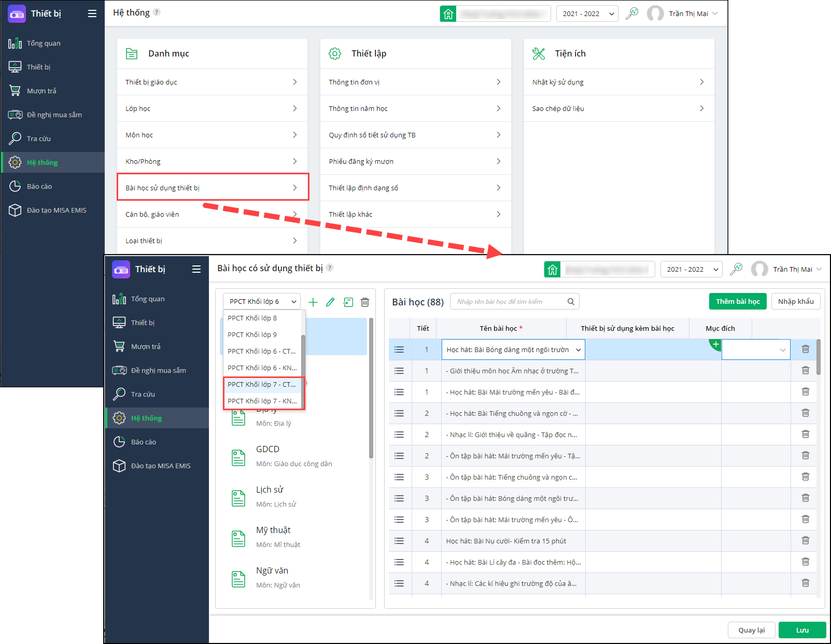Choose 'PPCT Khối lớp 7 - CT...' option
831x644 pixels.
[x=262, y=384]
